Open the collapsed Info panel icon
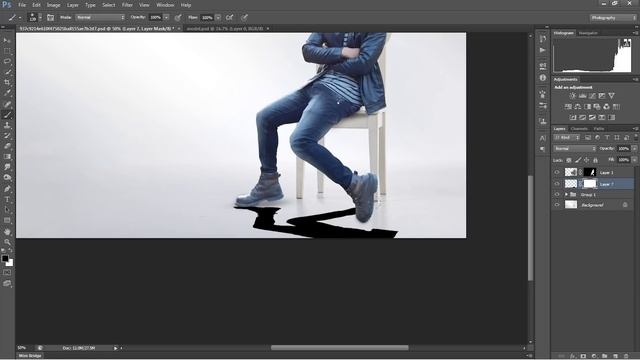Image resolution: width=640 pixels, height=360 pixels. (542, 78)
